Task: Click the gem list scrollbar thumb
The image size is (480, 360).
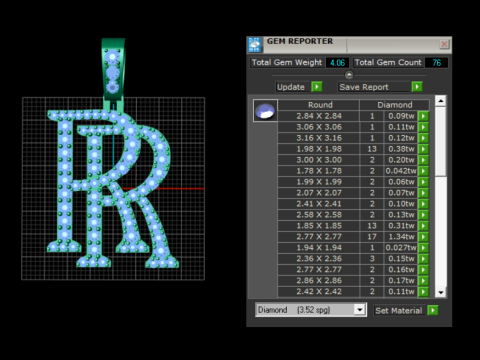Action: (441, 141)
